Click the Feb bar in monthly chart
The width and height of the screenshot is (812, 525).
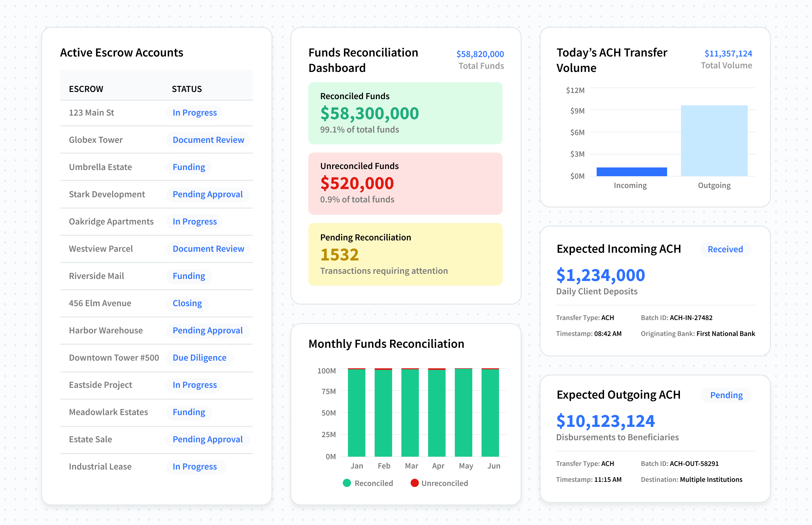(x=383, y=412)
